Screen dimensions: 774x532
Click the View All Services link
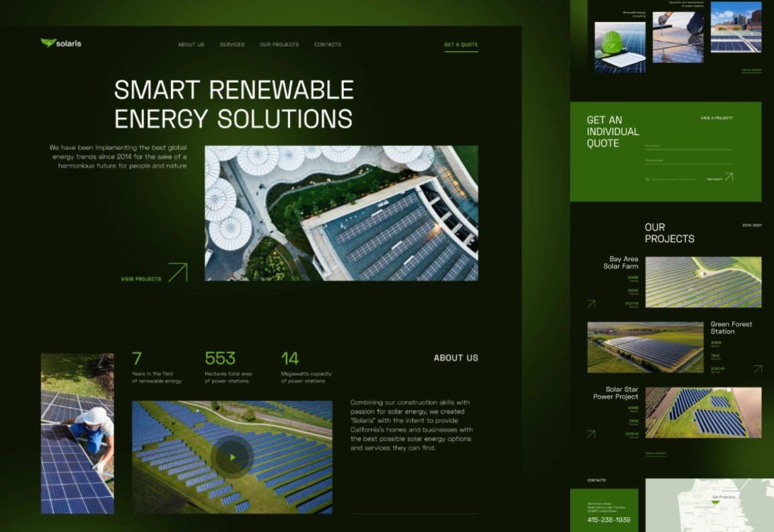click(751, 71)
